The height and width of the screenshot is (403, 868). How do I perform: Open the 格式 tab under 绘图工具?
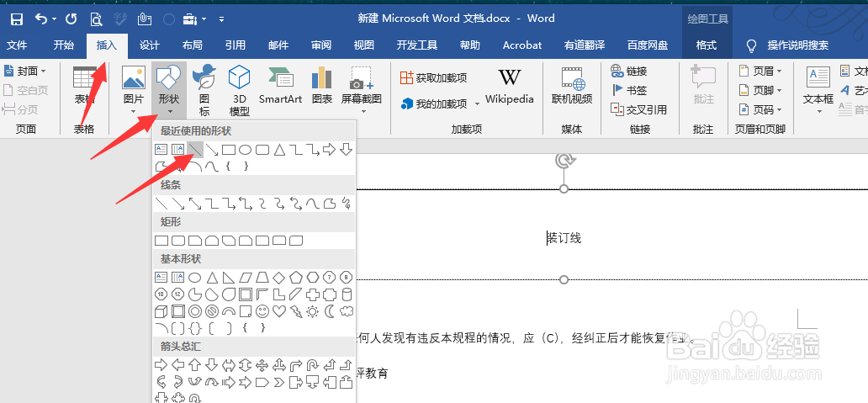tap(707, 45)
